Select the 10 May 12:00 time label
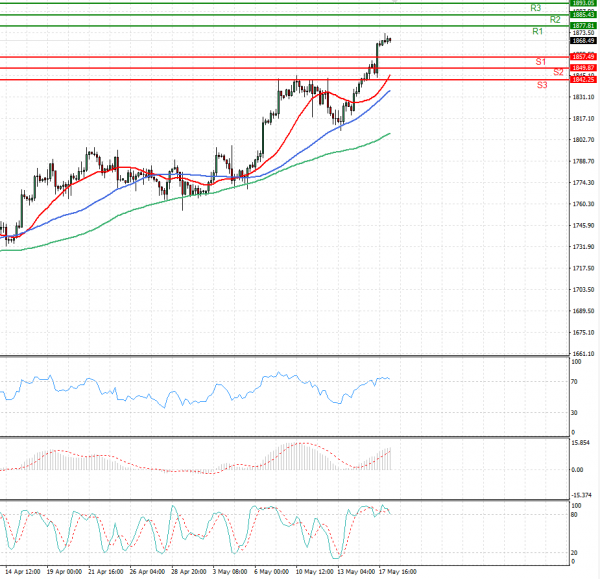 [314, 572]
